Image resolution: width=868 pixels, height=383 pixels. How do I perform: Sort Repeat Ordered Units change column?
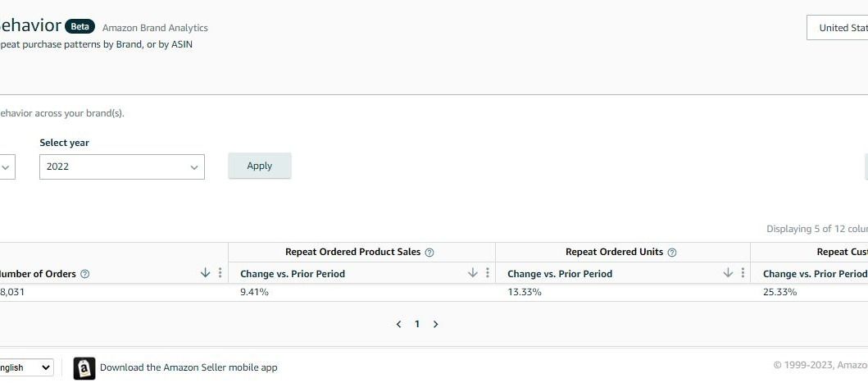728,273
